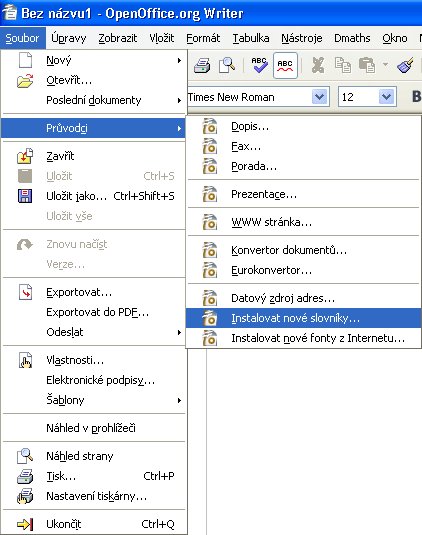This screenshot has height=535, width=422.
Task: Select the Format Paintbrush icon
Action: [x=405, y=65]
